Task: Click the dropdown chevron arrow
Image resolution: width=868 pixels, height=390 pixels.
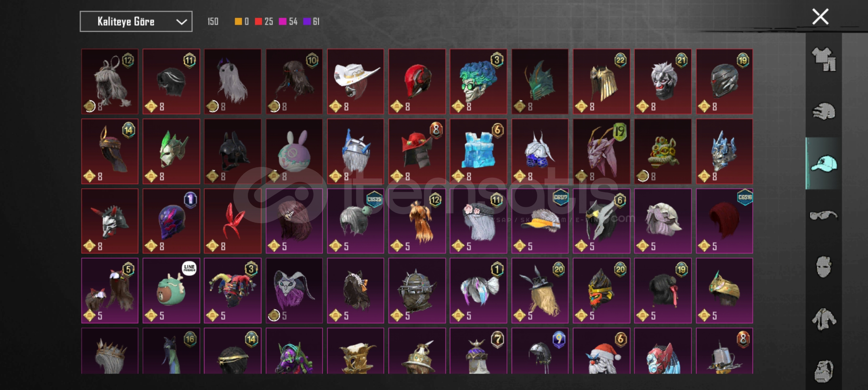Action: click(x=181, y=22)
